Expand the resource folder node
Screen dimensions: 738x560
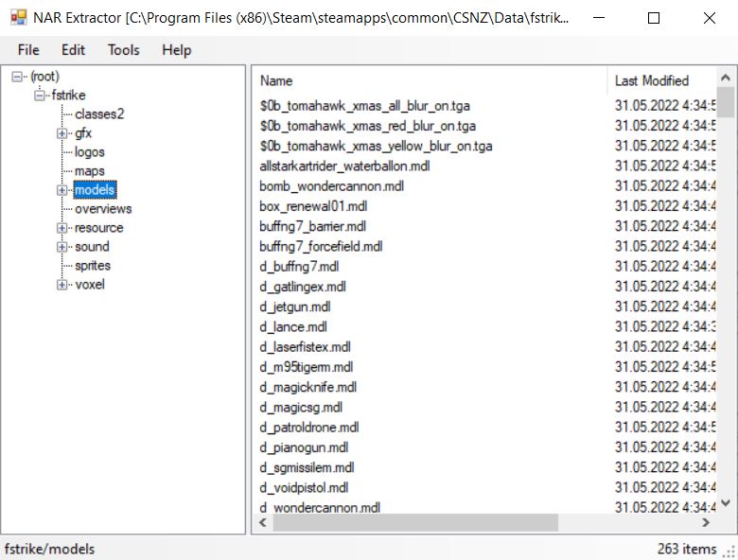tap(62, 228)
